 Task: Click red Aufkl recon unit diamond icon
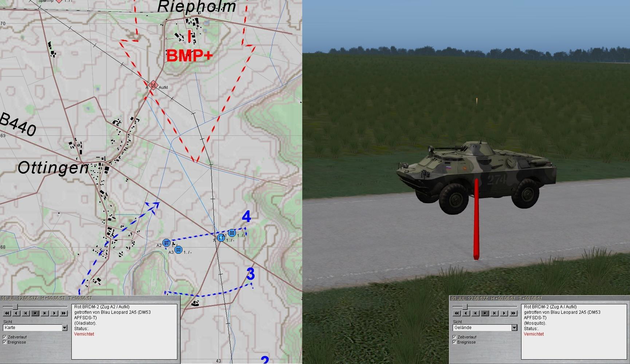[153, 86]
